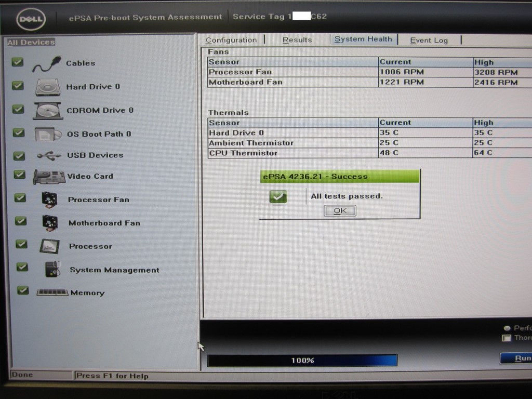Click the CDROM Drive 0 label
Screen dimensions: 532x399
(x=100, y=111)
